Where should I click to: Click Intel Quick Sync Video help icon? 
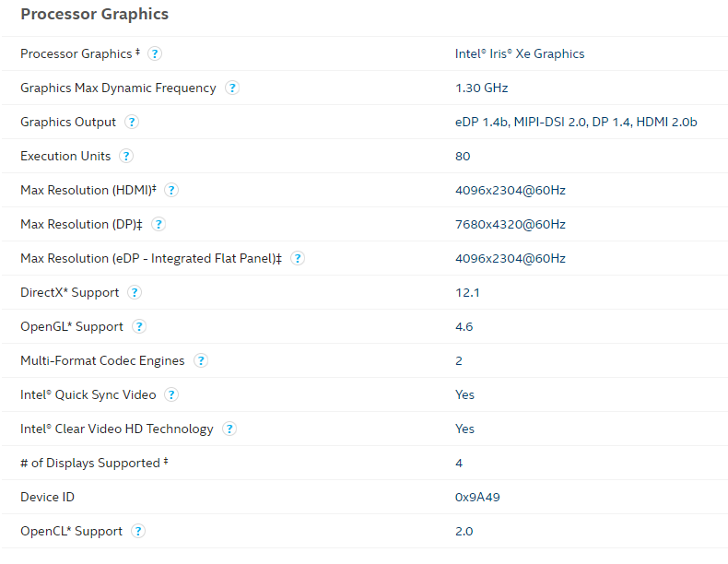point(171,395)
